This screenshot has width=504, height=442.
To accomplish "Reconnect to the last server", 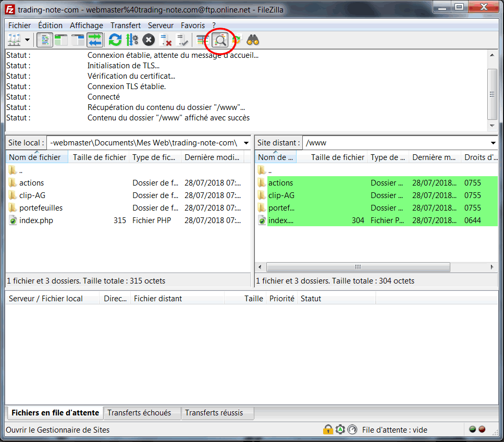I will [x=182, y=40].
